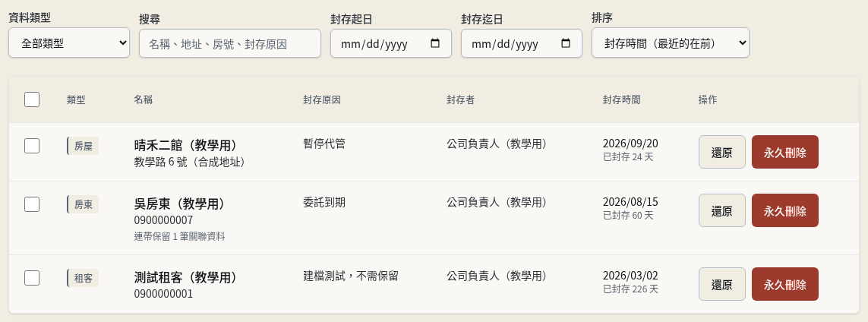The height and width of the screenshot is (322, 868).
Task: Click the 名稱 column header
Action: pyautogui.click(x=144, y=99)
